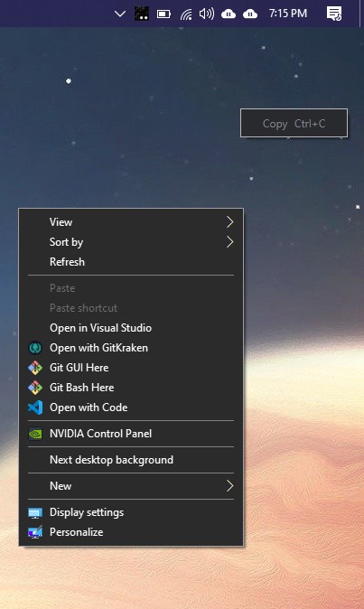Click the NVIDIA logo icon
364x609 pixels.
pos(35,434)
